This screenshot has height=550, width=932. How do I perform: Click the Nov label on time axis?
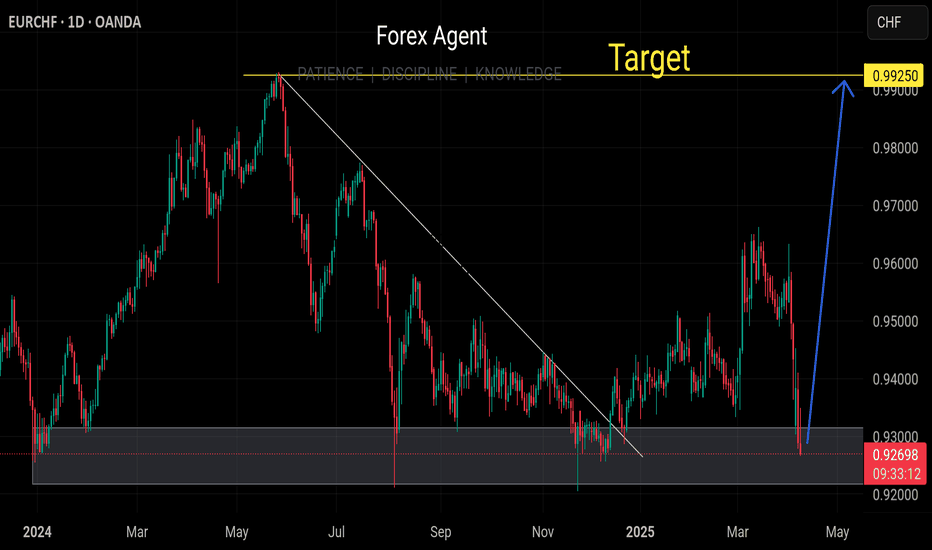click(x=543, y=532)
